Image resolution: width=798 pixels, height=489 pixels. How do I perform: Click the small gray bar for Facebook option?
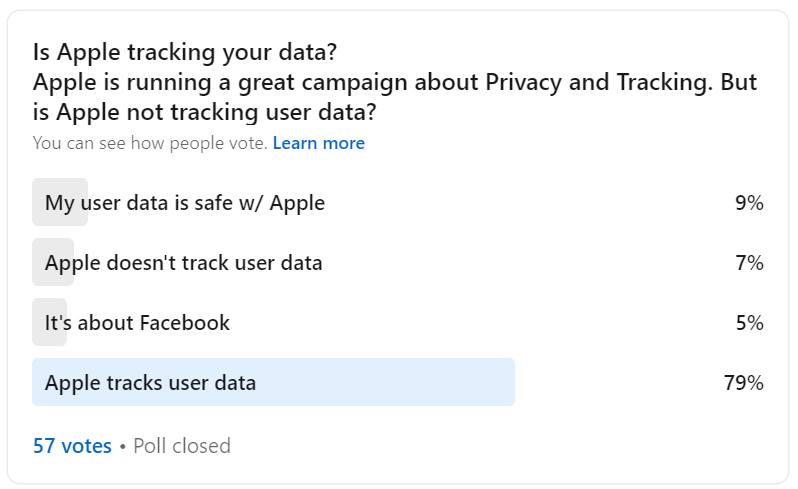tap(49, 322)
